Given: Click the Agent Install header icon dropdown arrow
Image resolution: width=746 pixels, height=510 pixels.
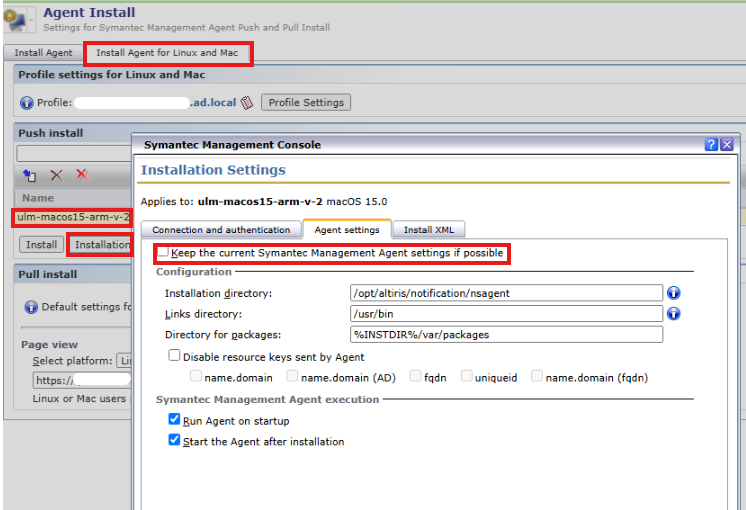Looking at the screenshot, I should coord(32,20).
